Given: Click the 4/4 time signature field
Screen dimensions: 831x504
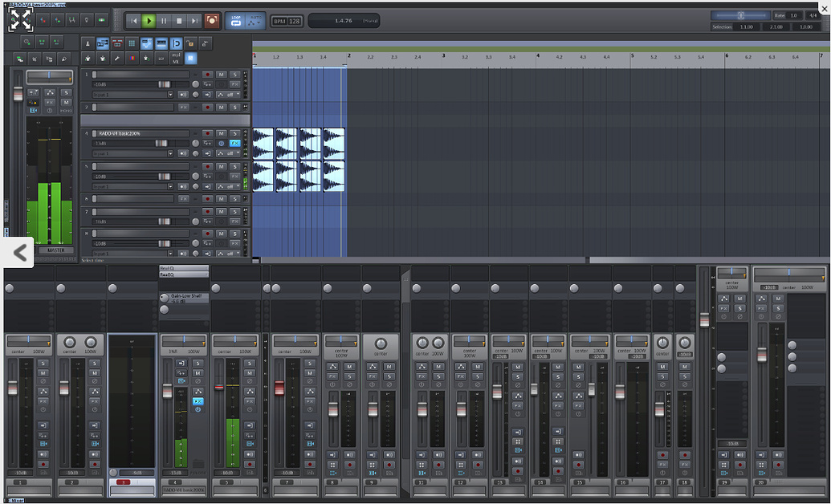Looking at the screenshot, I should pos(813,15).
